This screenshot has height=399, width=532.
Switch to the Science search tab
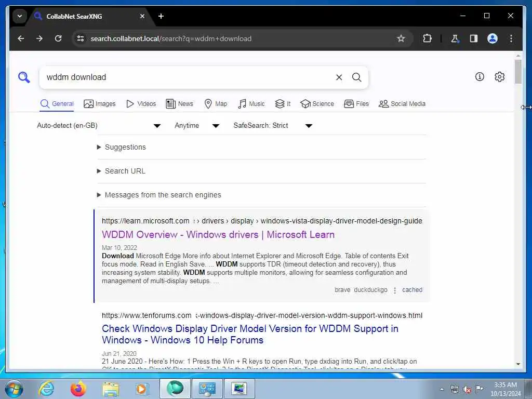tap(317, 104)
